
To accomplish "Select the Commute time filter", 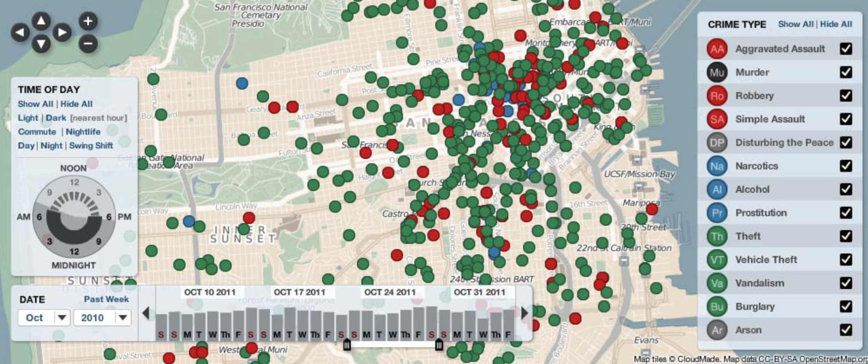I will click(x=37, y=132).
